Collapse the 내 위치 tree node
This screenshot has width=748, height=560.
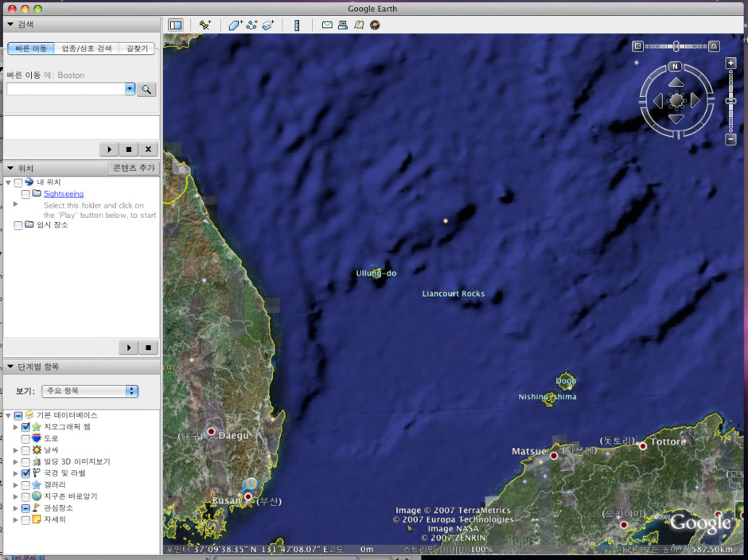[8, 183]
